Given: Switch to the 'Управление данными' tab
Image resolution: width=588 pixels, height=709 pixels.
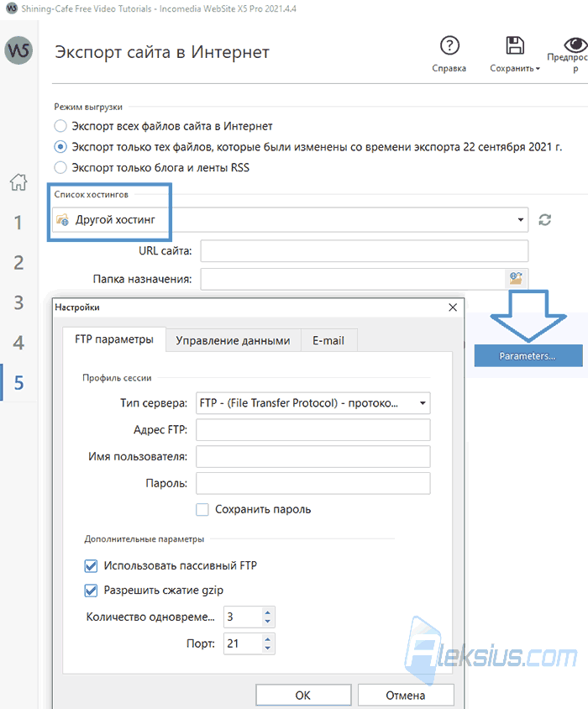Looking at the screenshot, I should [x=233, y=340].
